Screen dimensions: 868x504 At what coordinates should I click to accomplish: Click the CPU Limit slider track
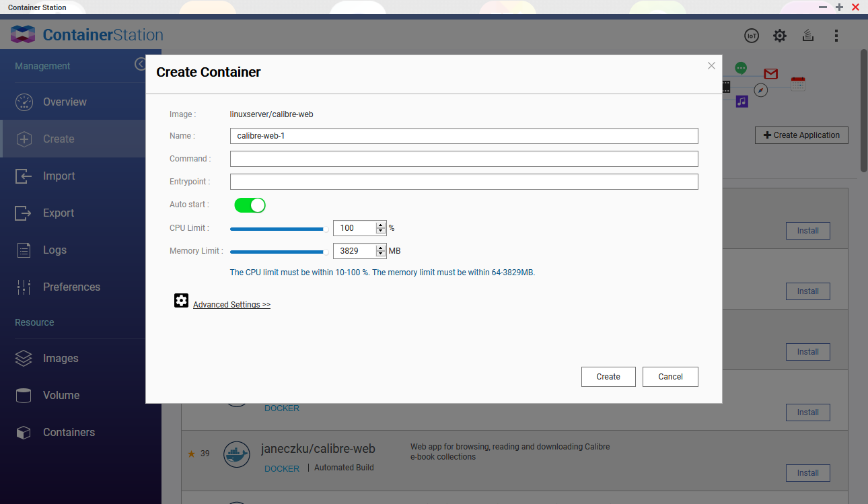[277, 229]
